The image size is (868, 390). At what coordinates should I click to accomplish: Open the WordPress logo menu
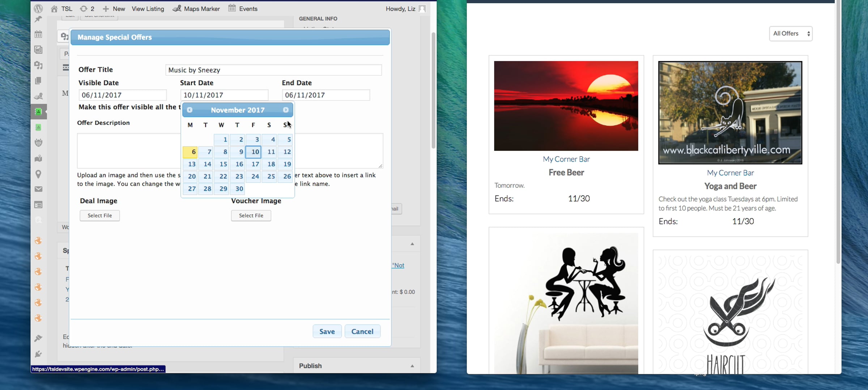[38, 8]
